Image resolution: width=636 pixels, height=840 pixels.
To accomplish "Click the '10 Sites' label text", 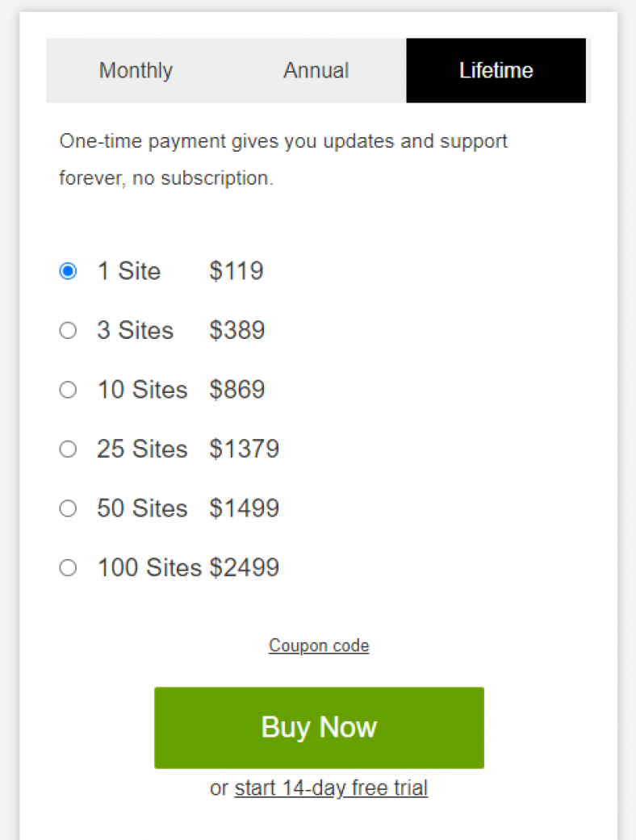I will (x=143, y=390).
